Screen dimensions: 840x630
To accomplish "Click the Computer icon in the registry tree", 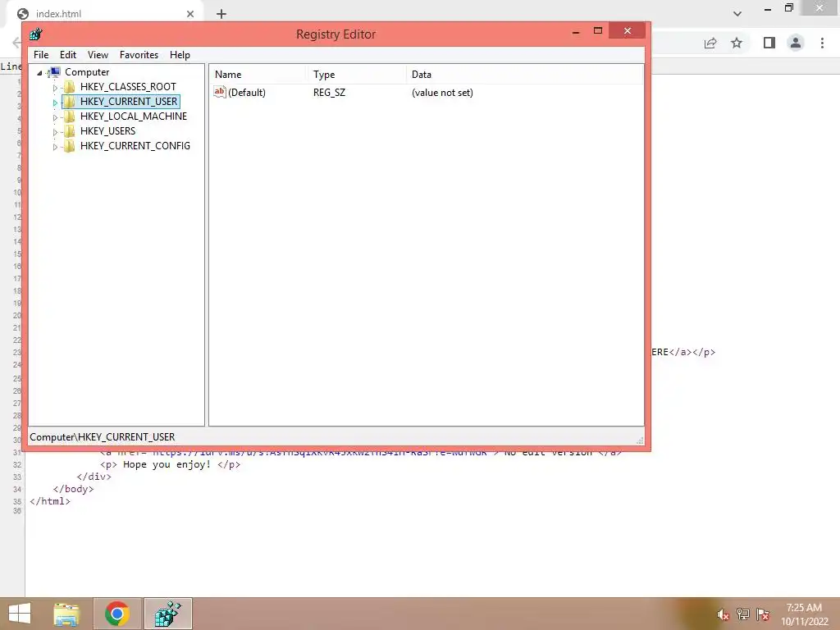I will (53, 72).
